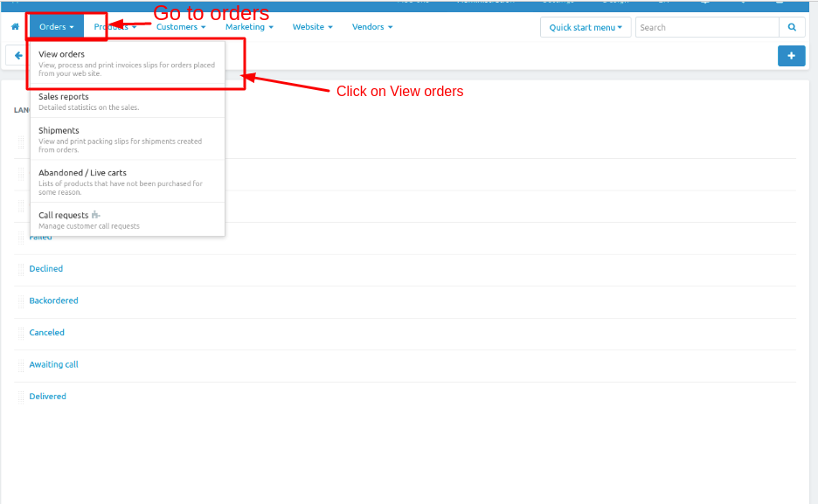
Task: Click the home icon in navigation bar
Action: (15, 27)
